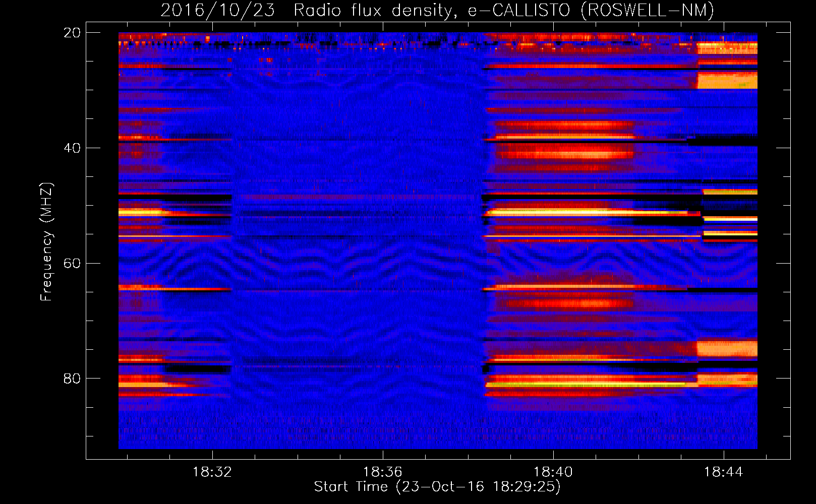Click the 'Start Time (23-Oct-16 18:29:25)' label

tap(437, 487)
